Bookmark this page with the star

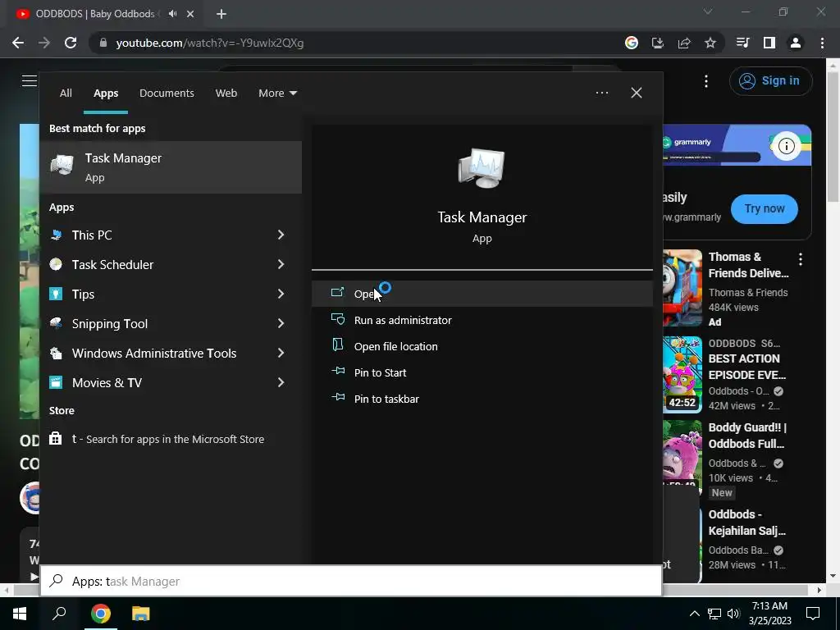point(710,43)
